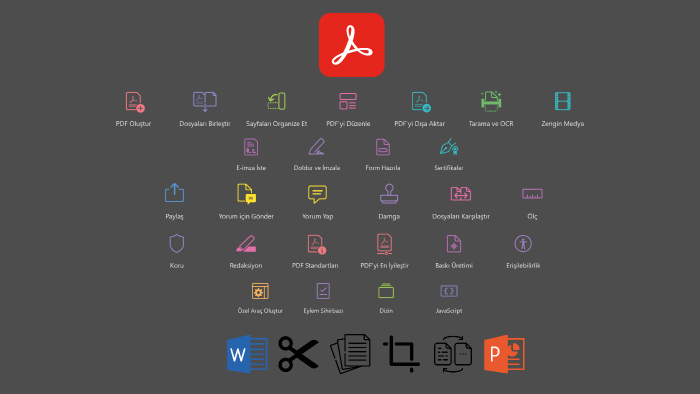Open the Zengin Medya film icon

tap(562, 101)
